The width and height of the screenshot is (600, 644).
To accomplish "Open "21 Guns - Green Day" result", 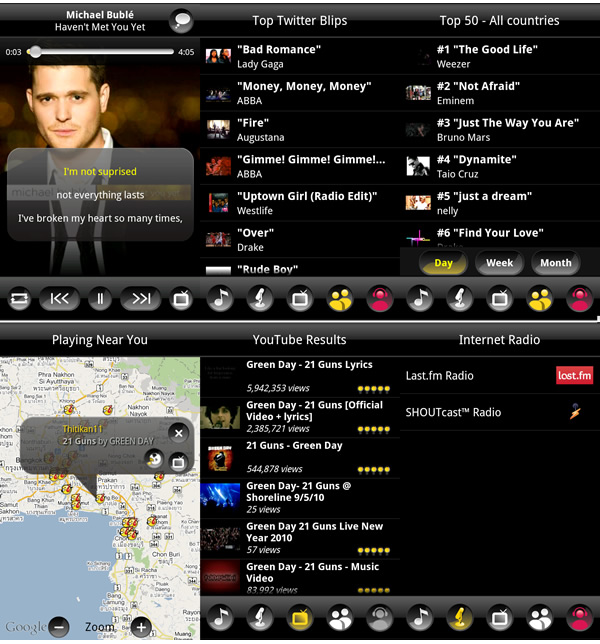I will coord(300,457).
